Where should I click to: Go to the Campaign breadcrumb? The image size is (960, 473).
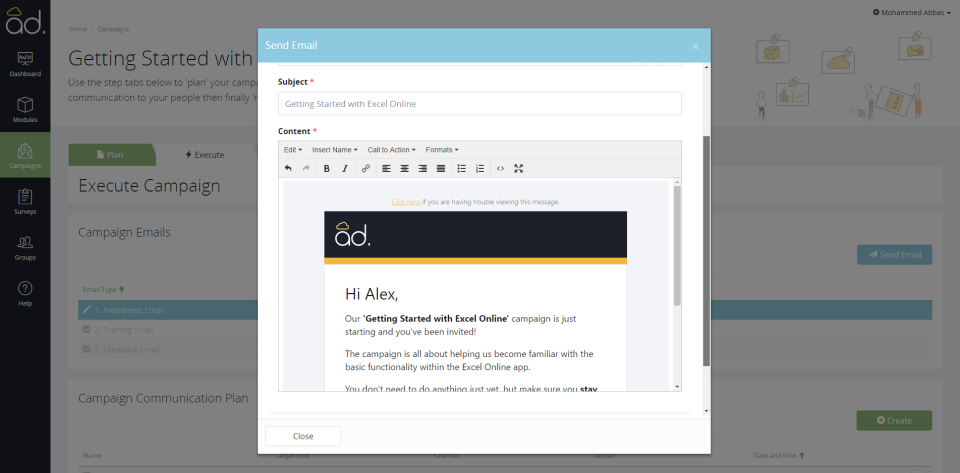pyautogui.click(x=113, y=29)
